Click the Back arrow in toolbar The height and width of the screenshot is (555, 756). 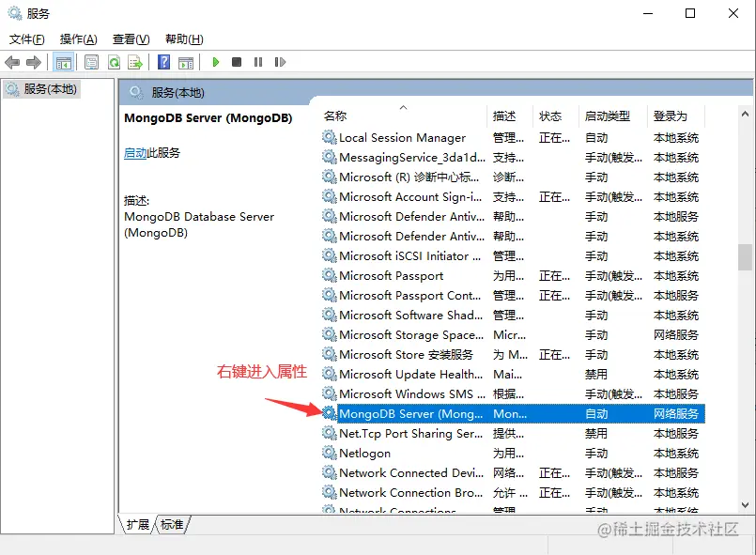point(12,62)
